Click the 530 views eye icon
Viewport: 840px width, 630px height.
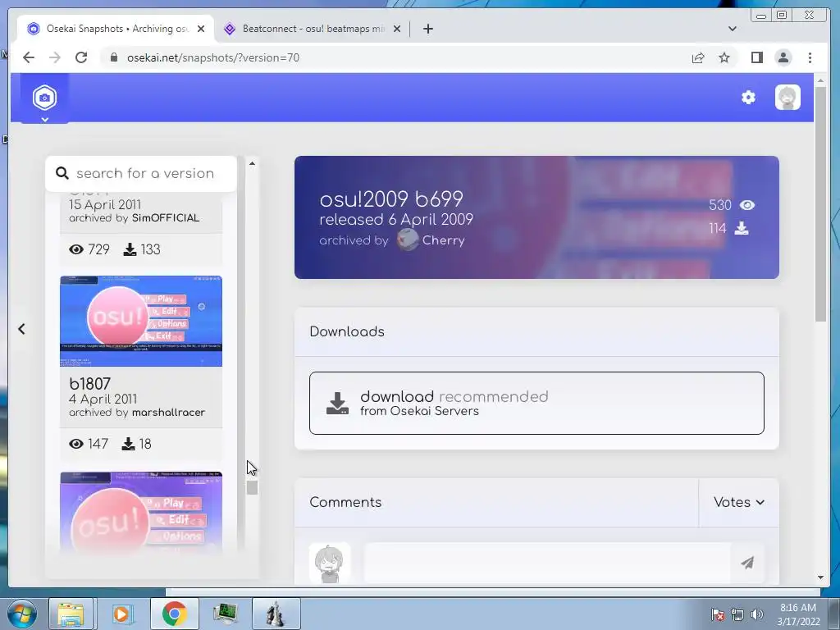pyautogui.click(x=746, y=205)
